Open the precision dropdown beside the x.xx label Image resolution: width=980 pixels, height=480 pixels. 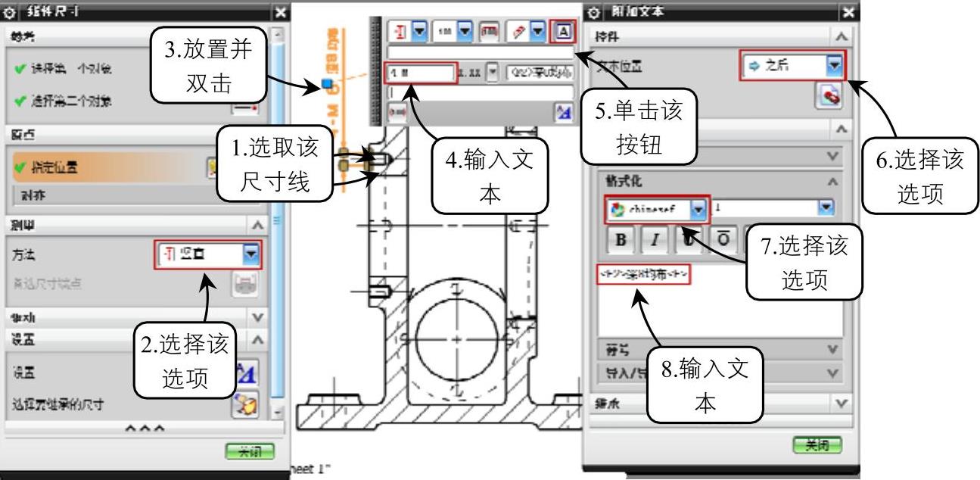coord(493,73)
